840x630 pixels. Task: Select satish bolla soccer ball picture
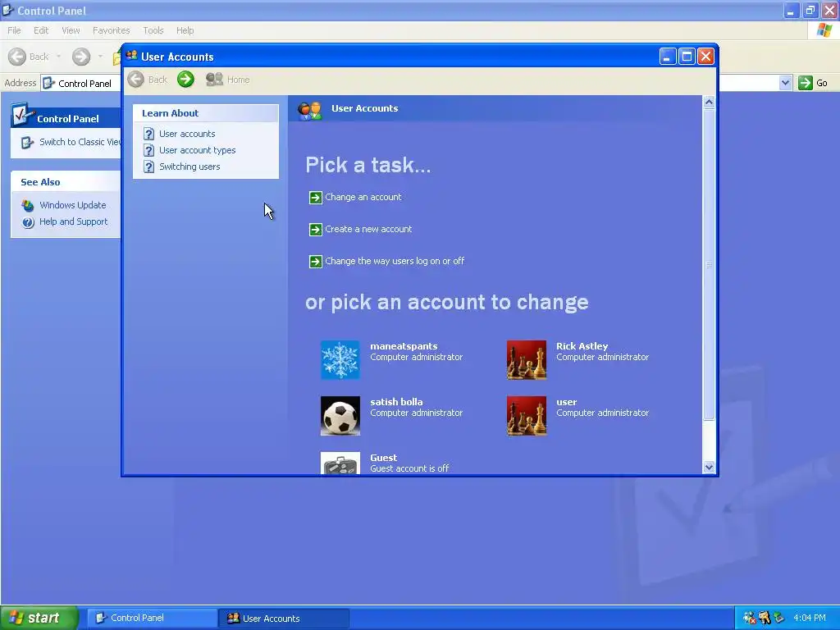coord(340,416)
